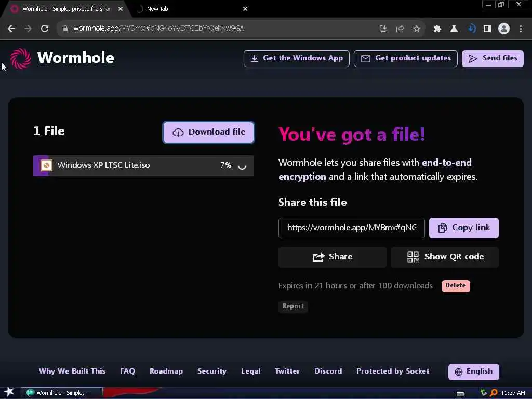The height and width of the screenshot is (399, 532).
Task: Click the wormhole.app share link field
Action: [352, 228]
